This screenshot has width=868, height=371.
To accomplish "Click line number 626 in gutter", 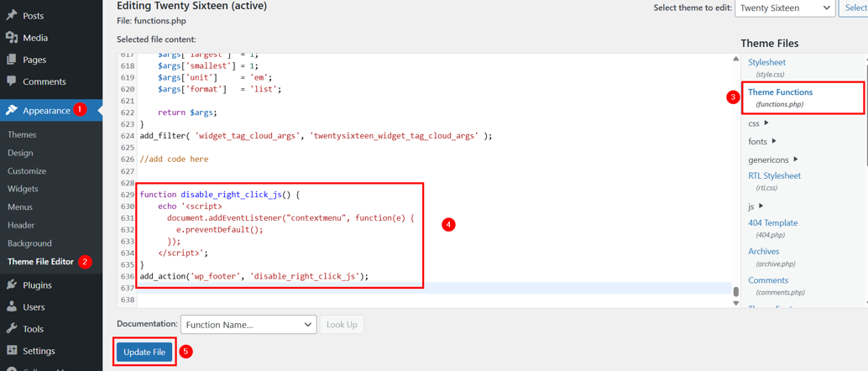I will [128, 159].
